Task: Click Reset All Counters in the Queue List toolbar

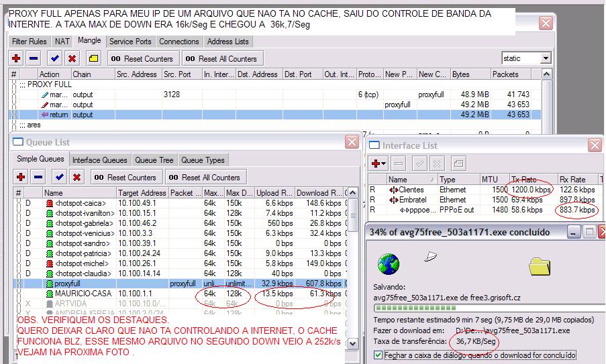Action: click(x=206, y=177)
